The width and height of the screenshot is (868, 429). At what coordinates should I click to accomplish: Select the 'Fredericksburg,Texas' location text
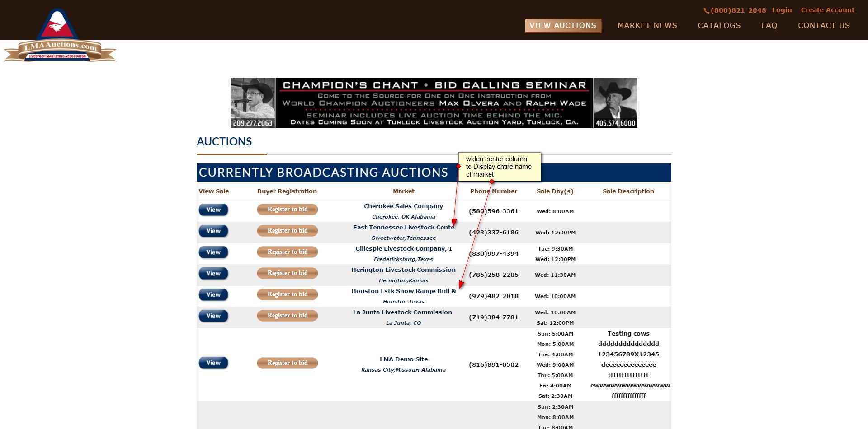point(403,260)
